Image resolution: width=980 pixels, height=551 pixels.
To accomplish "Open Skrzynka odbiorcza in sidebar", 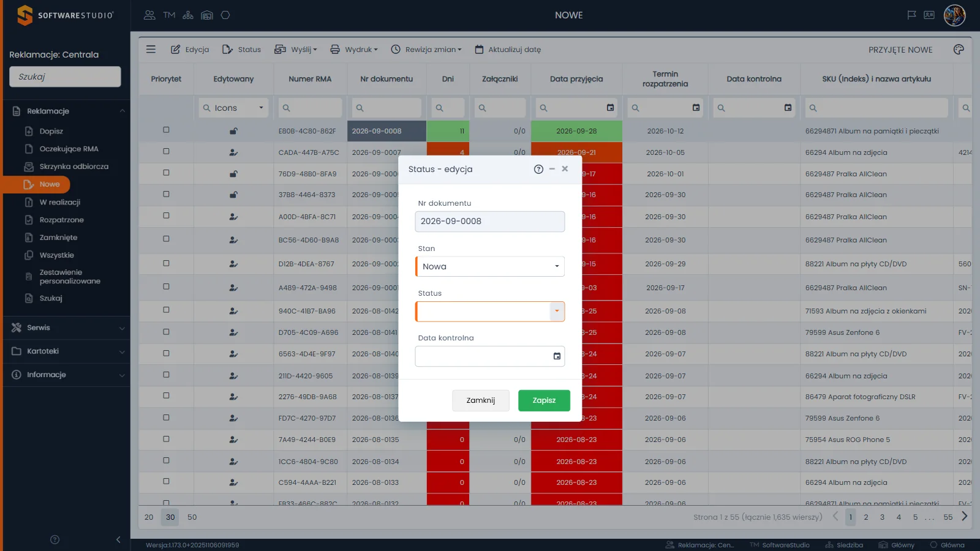I will 73,167.
